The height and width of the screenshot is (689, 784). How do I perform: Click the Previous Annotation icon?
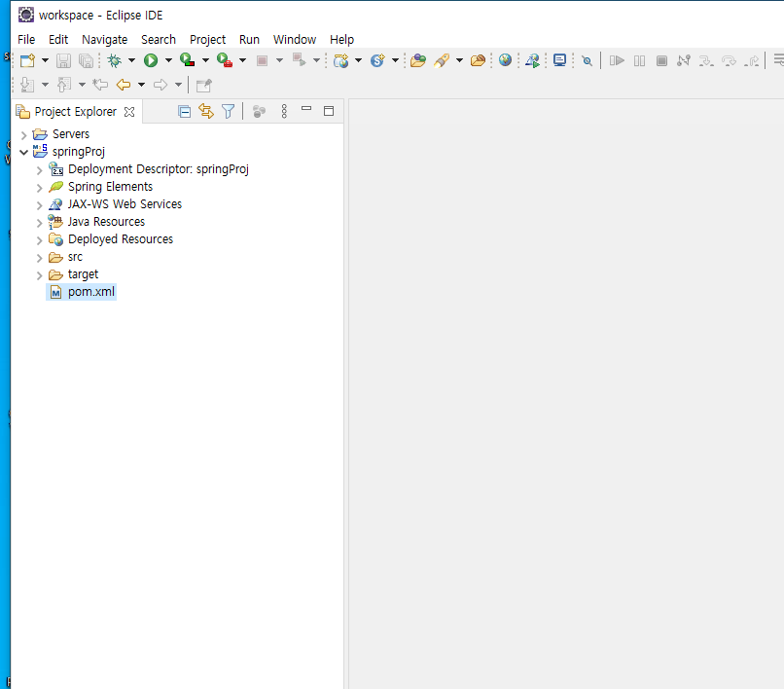[64, 85]
